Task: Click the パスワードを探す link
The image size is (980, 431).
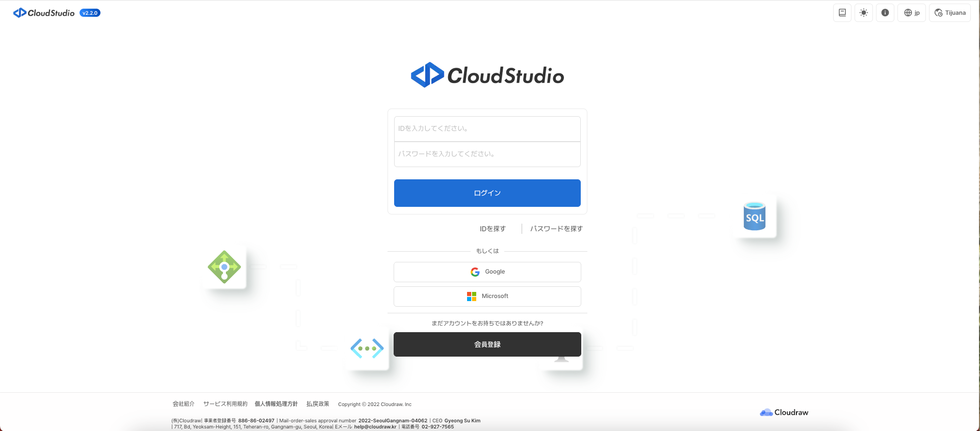Action: click(556, 229)
